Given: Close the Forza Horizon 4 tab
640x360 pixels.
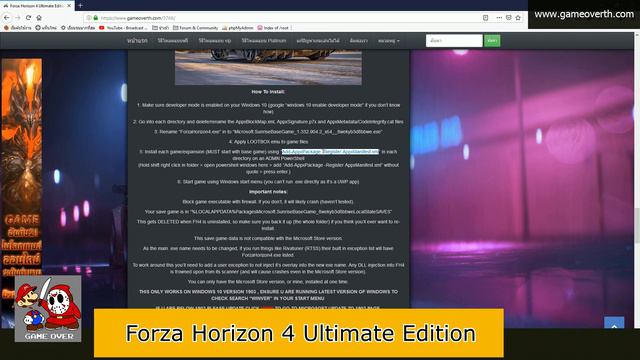Looking at the screenshot, I should point(69,6).
